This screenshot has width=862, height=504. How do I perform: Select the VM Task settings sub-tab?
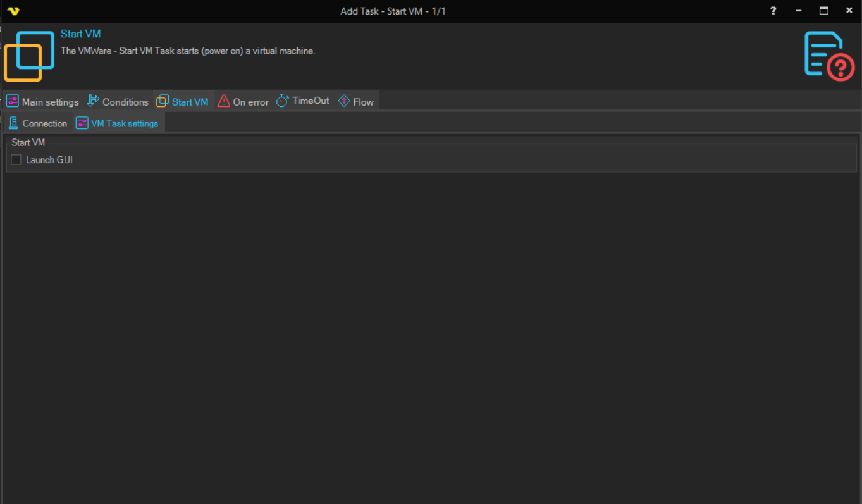click(125, 123)
